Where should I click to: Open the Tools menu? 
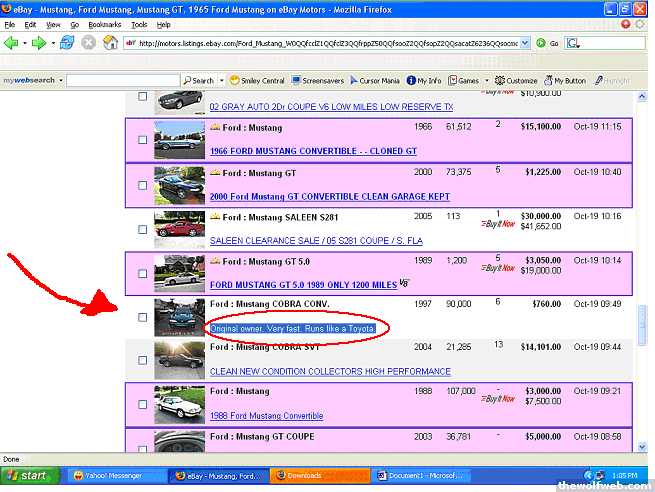pos(139,23)
